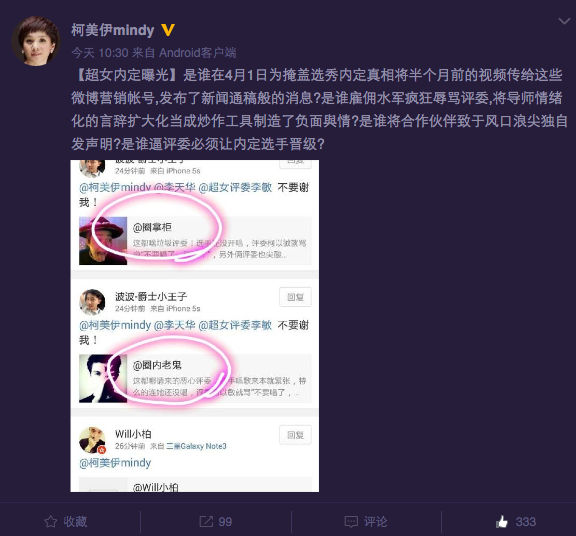Click the 收藏 favorite label
576x536 pixels.
(75, 522)
